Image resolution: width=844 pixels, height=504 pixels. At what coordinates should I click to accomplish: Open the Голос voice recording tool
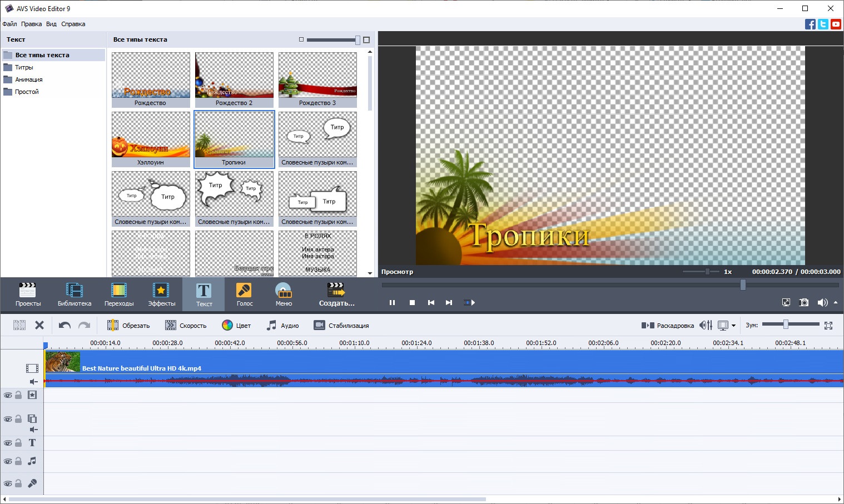tap(244, 295)
